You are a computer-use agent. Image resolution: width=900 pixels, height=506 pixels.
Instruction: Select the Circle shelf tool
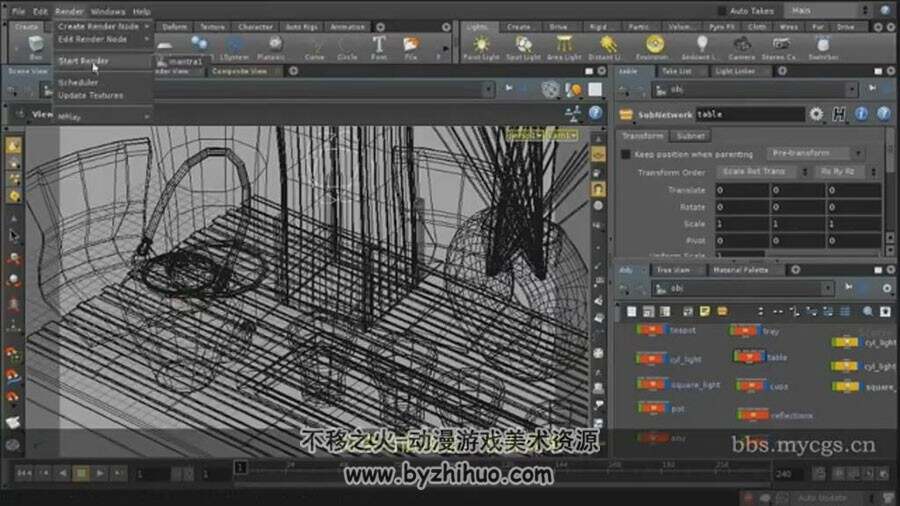click(x=347, y=47)
